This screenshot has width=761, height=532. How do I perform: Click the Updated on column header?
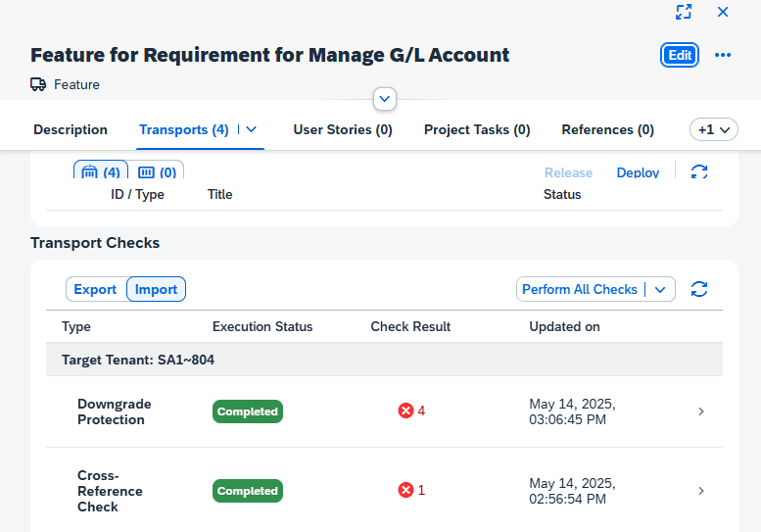coord(564,326)
